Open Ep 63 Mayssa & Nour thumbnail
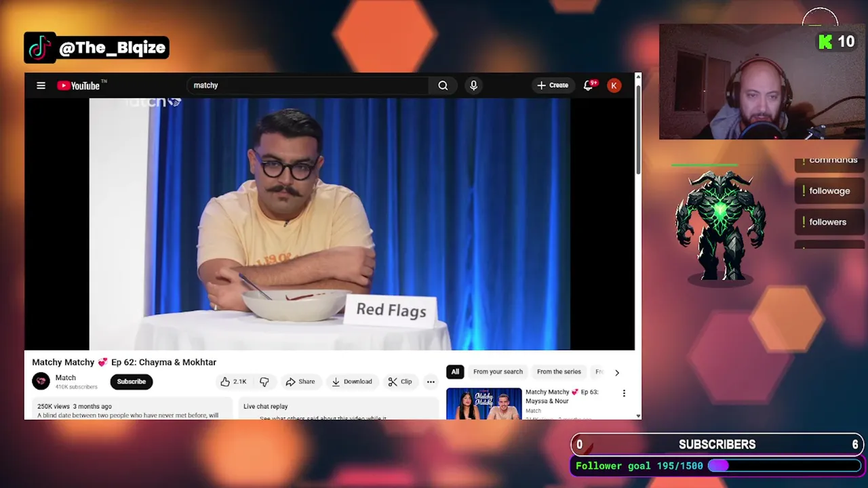 click(484, 403)
